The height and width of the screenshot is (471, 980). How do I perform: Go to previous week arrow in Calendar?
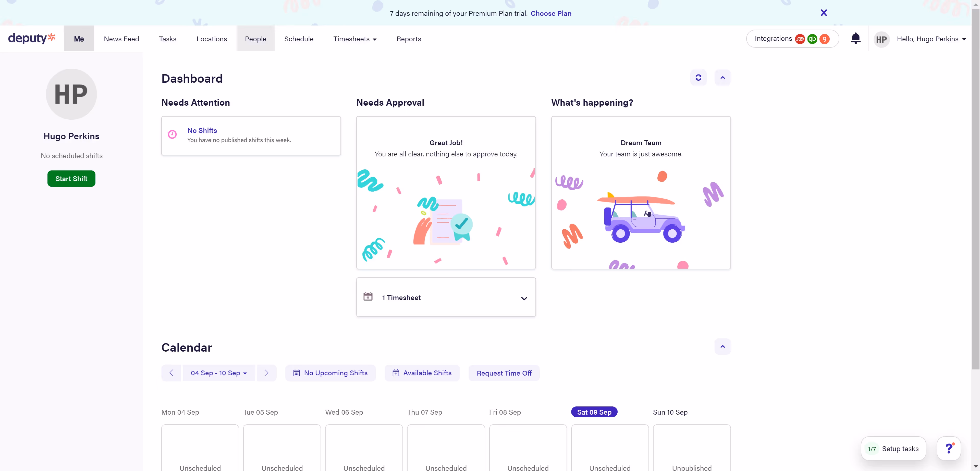[x=171, y=373]
